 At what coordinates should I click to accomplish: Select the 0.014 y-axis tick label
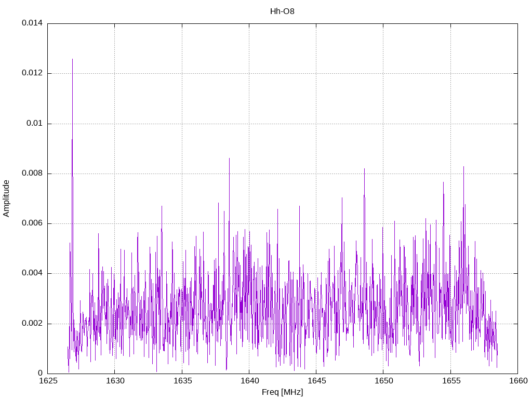coord(32,23)
